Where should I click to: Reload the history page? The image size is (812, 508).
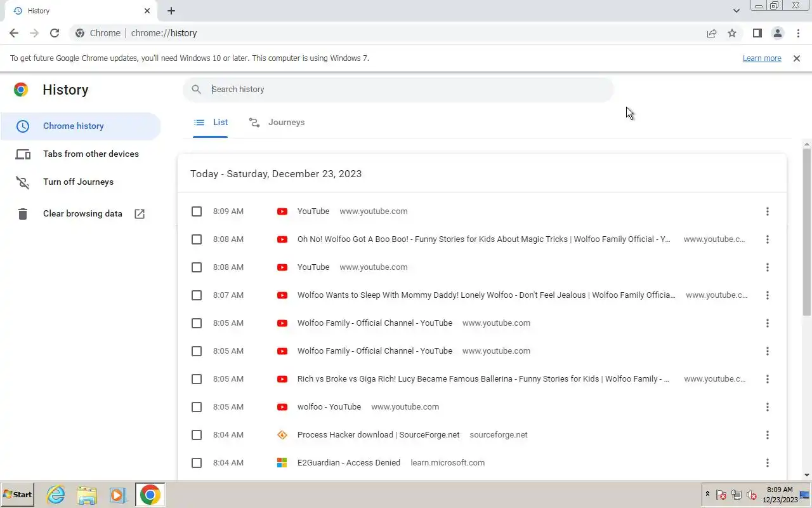(x=55, y=33)
